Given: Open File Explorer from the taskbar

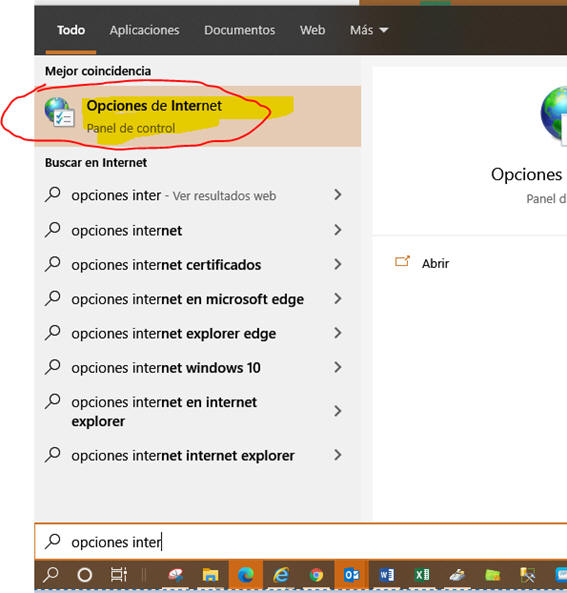Looking at the screenshot, I should tap(210, 575).
